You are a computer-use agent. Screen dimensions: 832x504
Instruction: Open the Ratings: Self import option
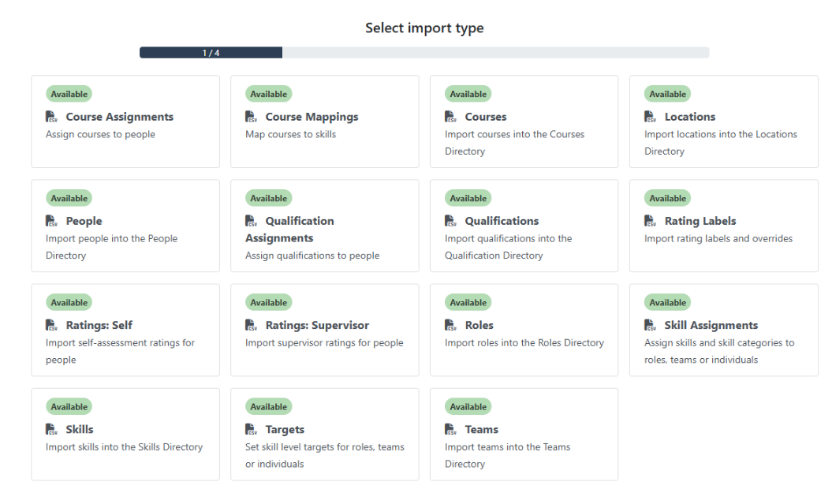(x=99, y=325)
